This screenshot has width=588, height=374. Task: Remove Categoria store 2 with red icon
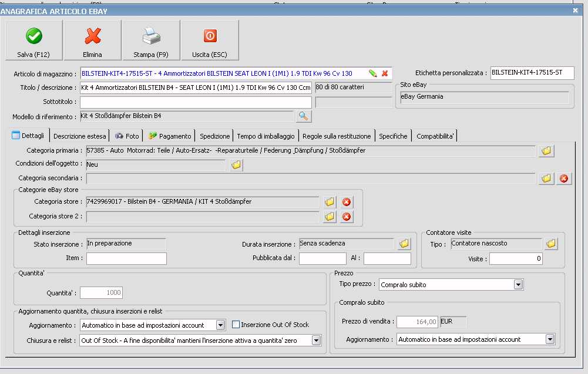[x=347, y=217]
